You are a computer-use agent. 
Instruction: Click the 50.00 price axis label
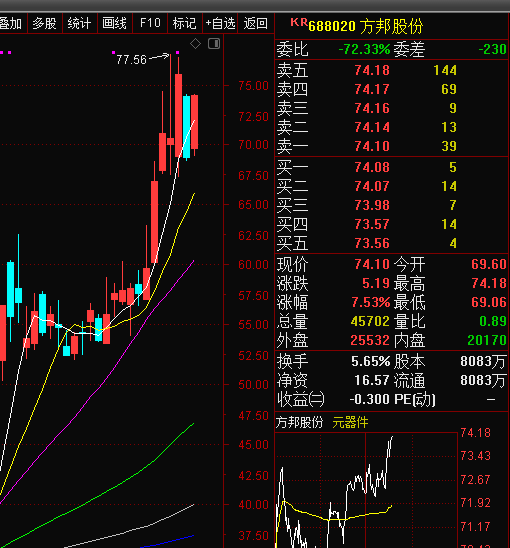[x=253, y=385]
